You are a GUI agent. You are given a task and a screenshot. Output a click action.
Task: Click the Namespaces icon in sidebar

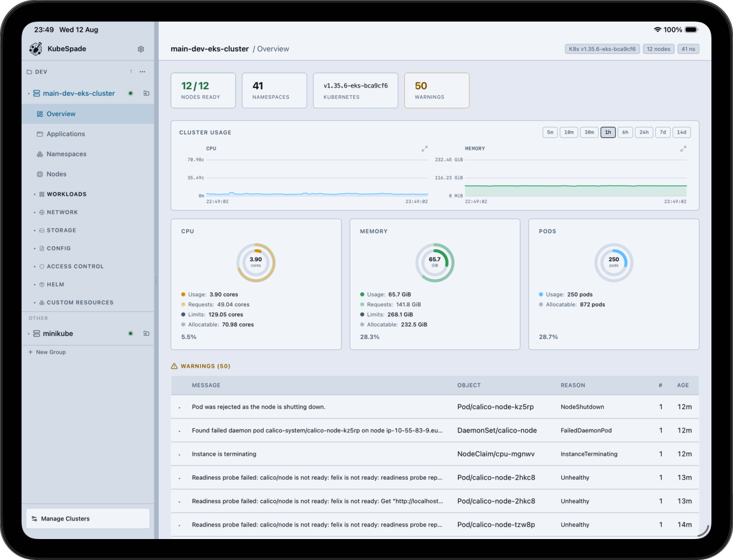tap(40, 154)
